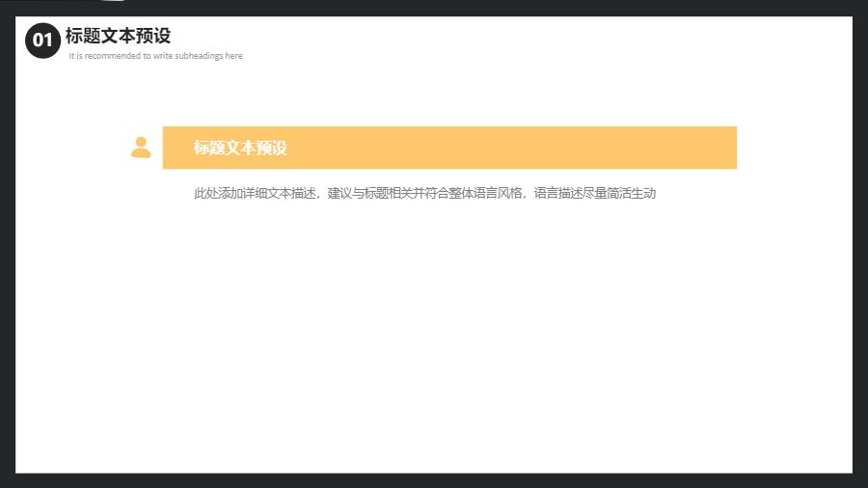Click the white "标题文本预设" title inside yellow banner
Viewport: 868px width, 488px height.
click(x=240, y=148)
